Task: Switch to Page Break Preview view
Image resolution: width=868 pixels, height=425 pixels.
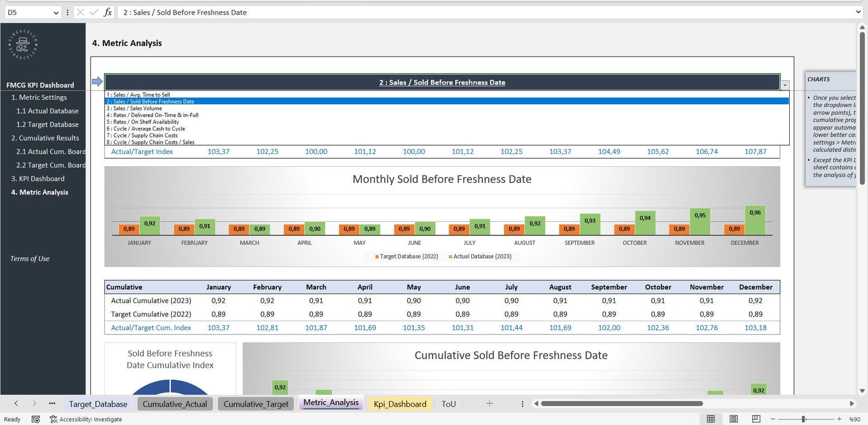Action: [x=756, y=419]
